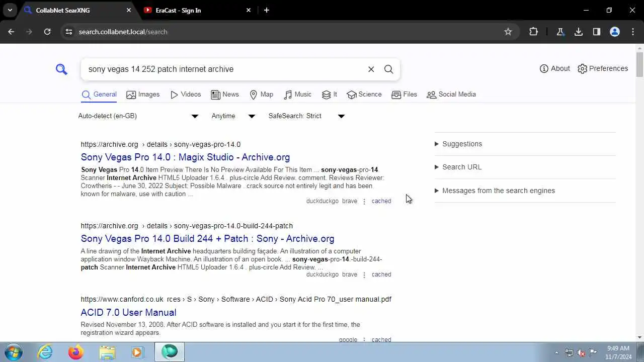The width and height of the screenshot is (644, 362).
Task: Open the Anytime time range dropdown
Action: click(x=233, y=116)
